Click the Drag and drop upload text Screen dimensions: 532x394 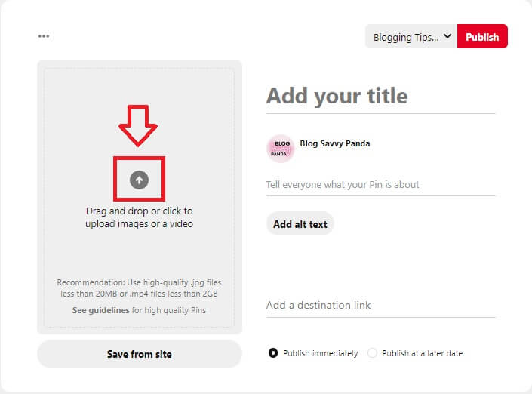[139, 217]
